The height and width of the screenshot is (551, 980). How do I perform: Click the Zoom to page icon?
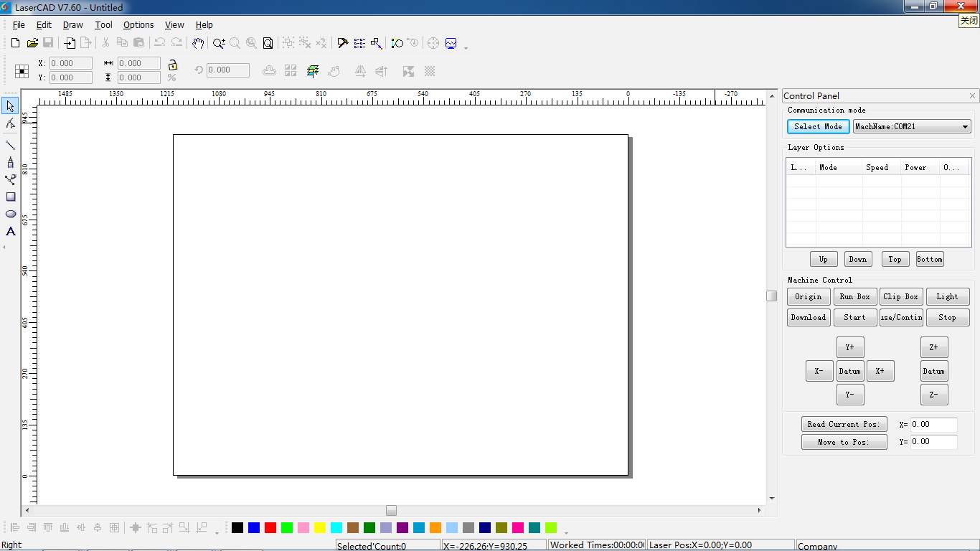click(x=268, y=43)
